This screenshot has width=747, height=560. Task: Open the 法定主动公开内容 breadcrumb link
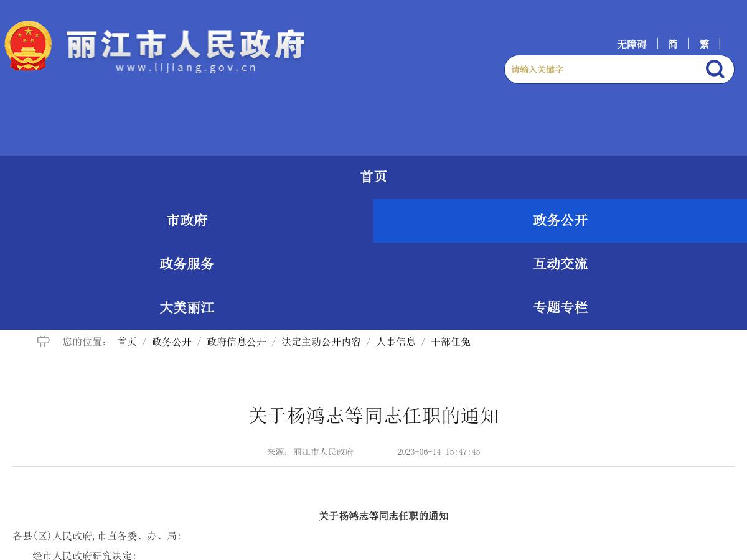point(321,342)
